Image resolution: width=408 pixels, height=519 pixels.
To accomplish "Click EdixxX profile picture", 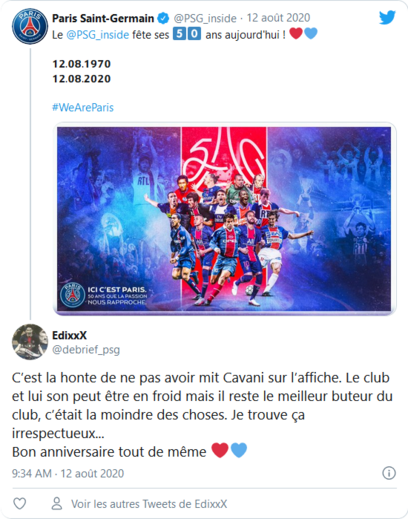I will (x=30, y=342).
